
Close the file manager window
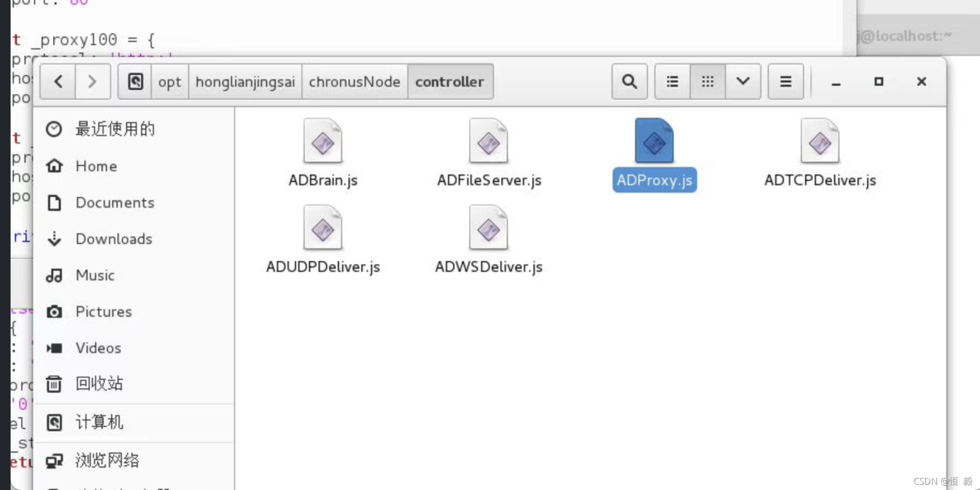point(921,81)
